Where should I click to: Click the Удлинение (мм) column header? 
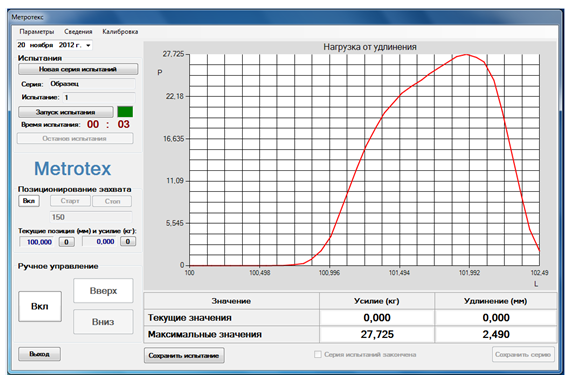496,301
